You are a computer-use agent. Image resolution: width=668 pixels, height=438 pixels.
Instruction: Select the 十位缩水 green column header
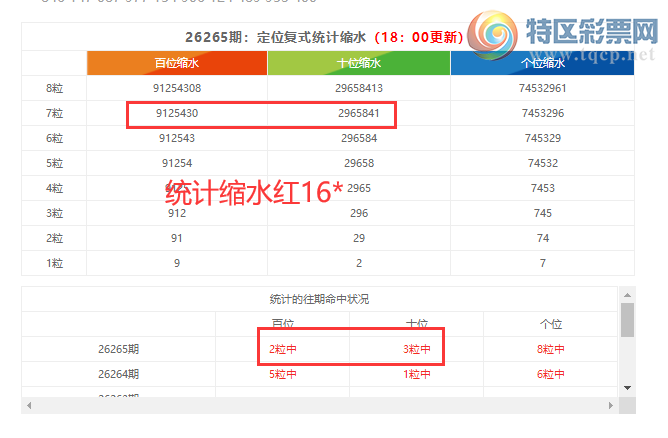point(359,63)
